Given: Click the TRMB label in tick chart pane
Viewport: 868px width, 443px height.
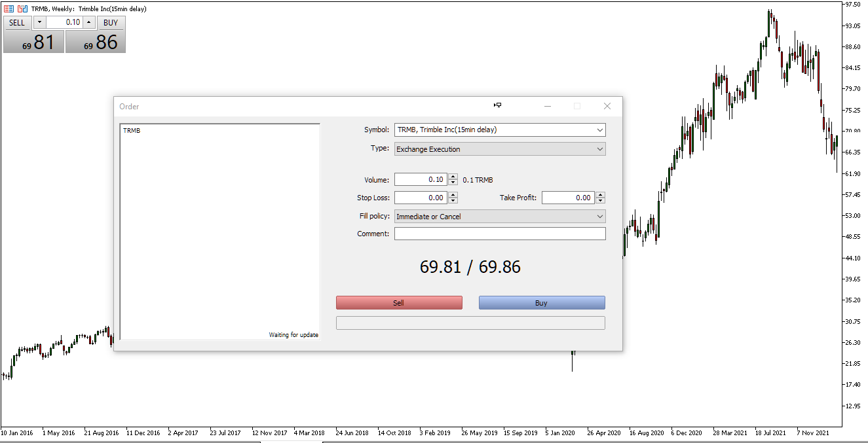Looking at the screenshot, I should (132, 131).
